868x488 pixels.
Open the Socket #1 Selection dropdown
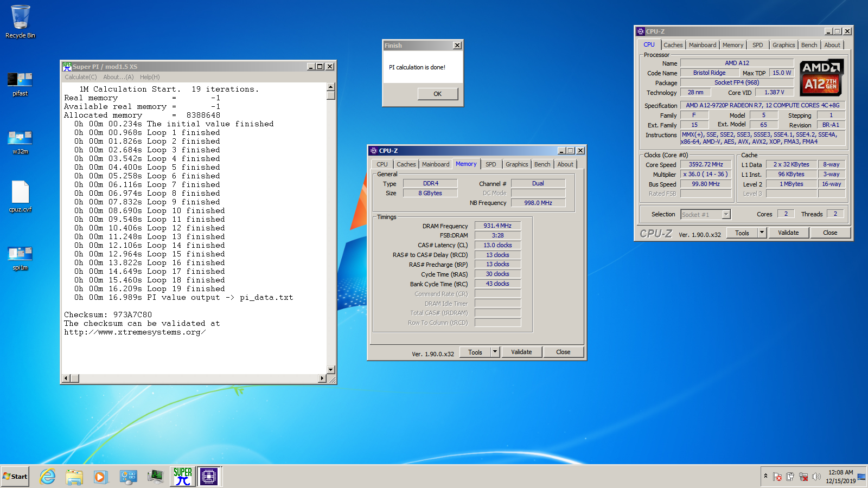[706, 215]
